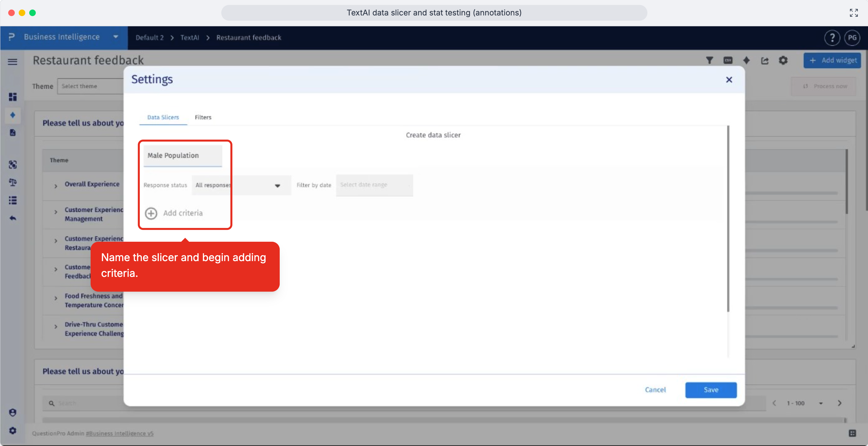Viewport: 868px width, 446px height.
Task: Expand the Customer Experience Management row
Action: coord(55,212)
